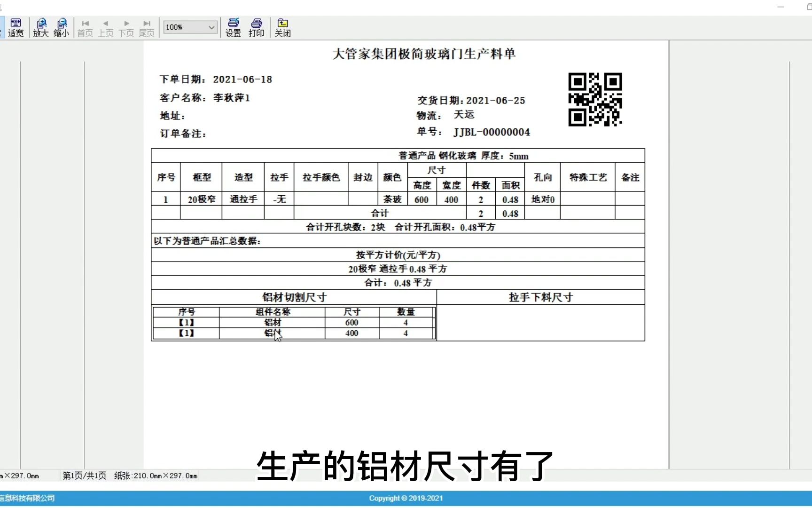
Task: Open the 100% zoom dropdown
Action: [190, 27]
